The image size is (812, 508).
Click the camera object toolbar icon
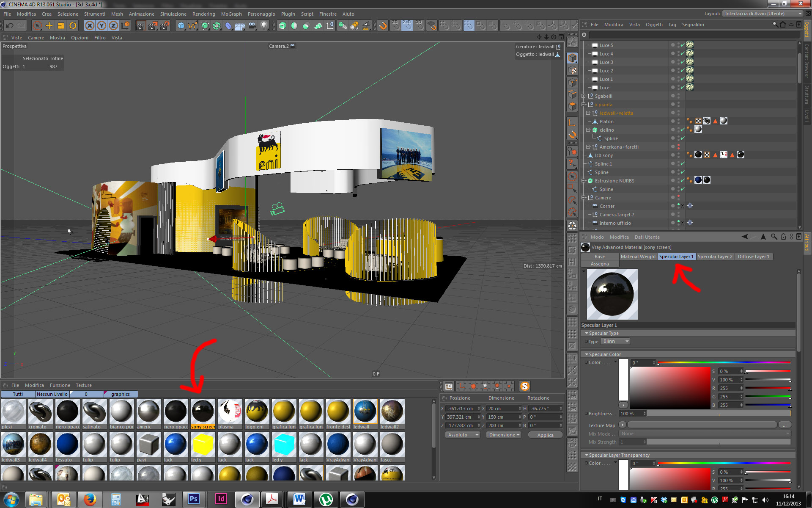coord(252,26)
